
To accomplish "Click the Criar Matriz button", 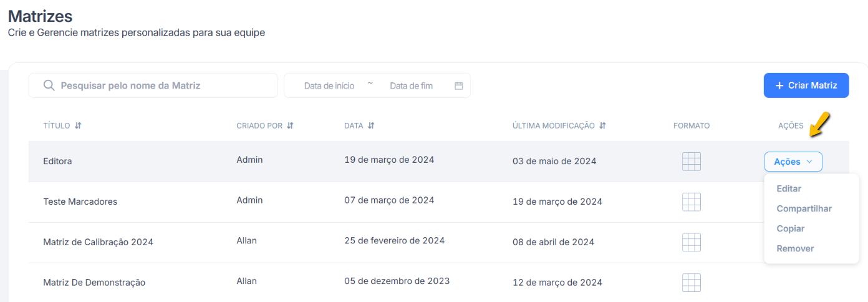I will pyautogui.click(x=806, y=85).
